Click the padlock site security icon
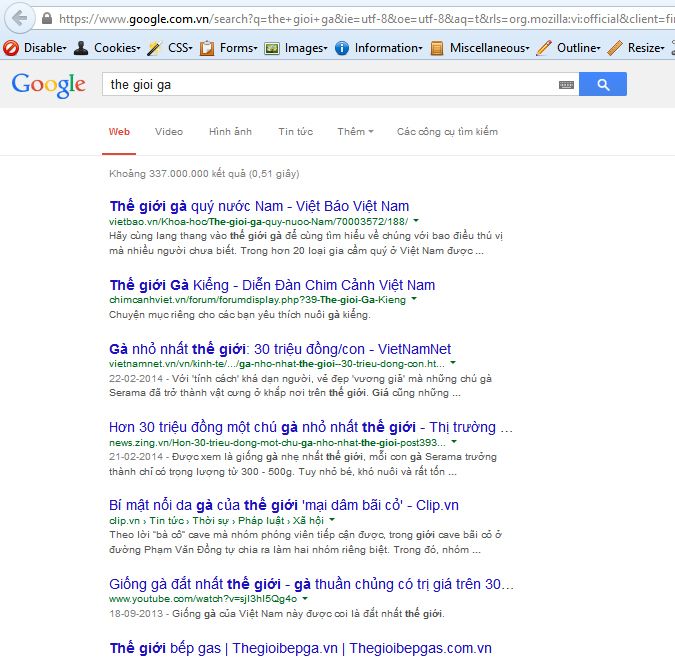675x658 pixels. click(x=47, y=19)
